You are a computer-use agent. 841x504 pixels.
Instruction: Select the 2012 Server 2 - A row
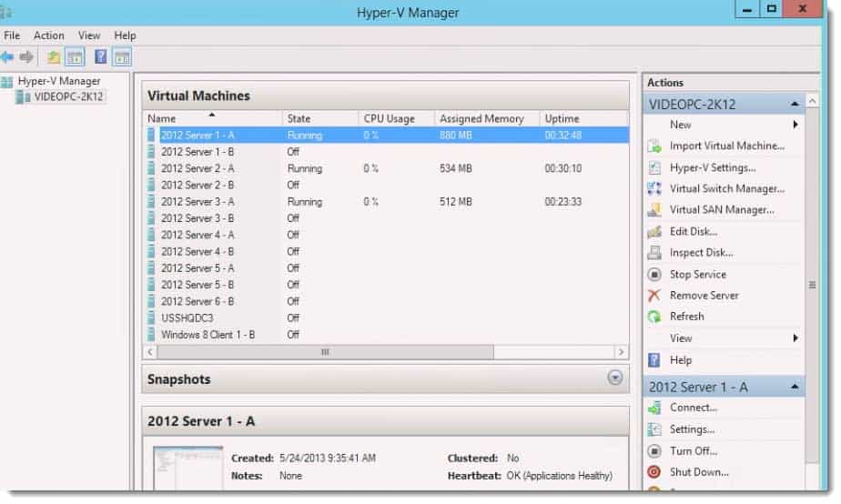386,168
